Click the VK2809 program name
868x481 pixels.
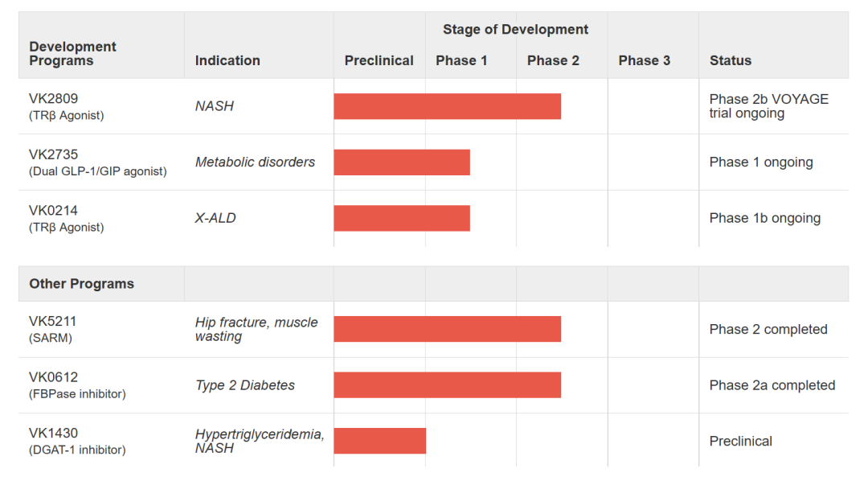point(53,99)
